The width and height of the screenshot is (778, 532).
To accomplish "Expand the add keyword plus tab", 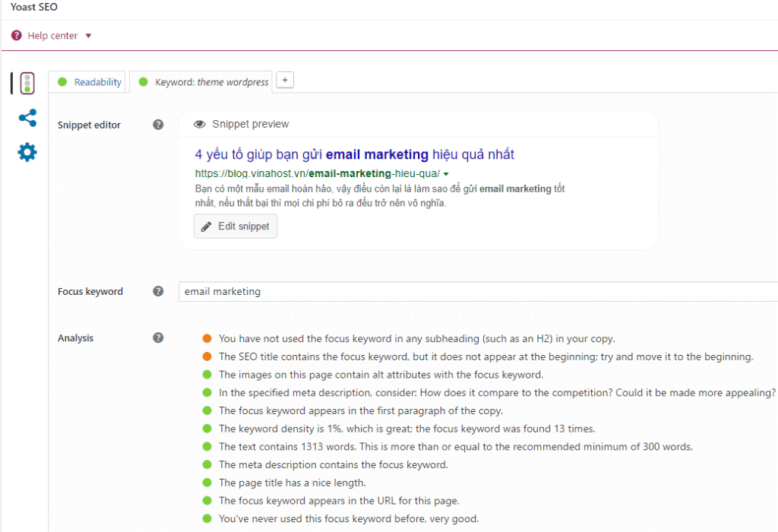I will 284,79.
